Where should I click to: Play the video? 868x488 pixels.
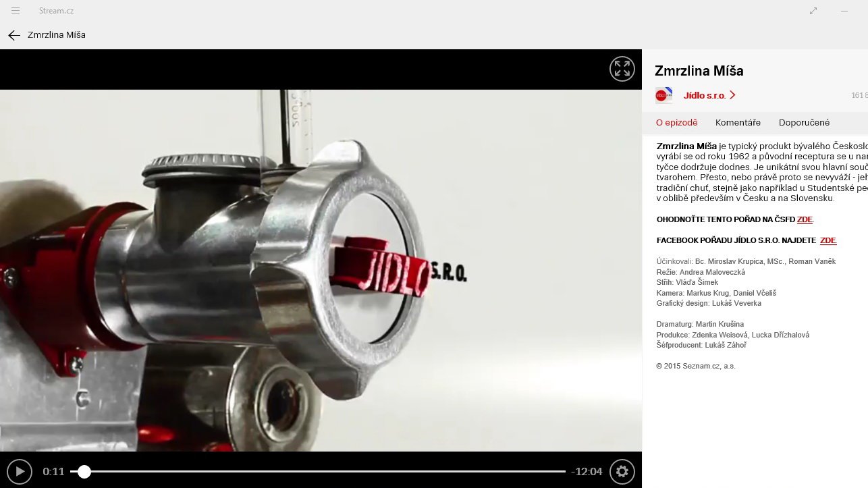point(20,471)
